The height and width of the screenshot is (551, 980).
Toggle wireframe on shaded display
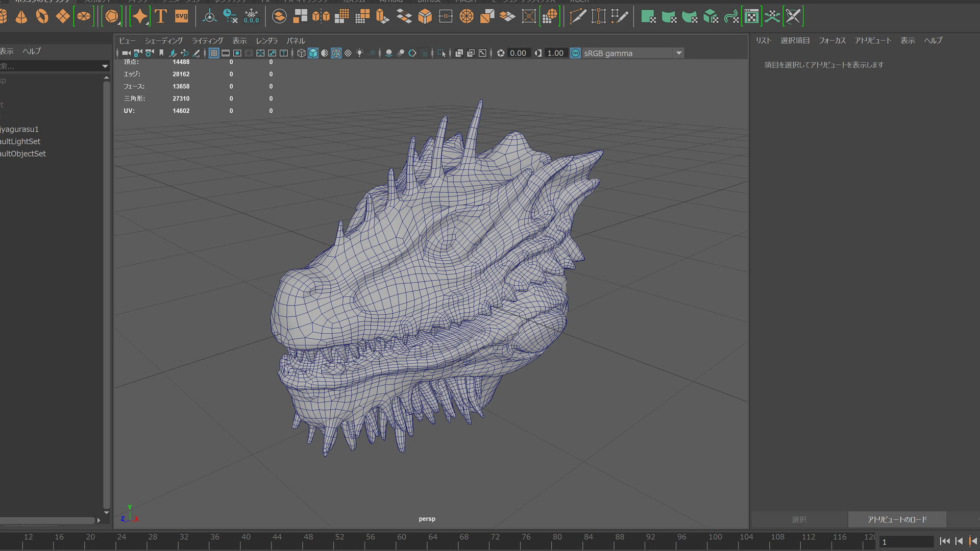pyautogui.click(x=336, y=53)
